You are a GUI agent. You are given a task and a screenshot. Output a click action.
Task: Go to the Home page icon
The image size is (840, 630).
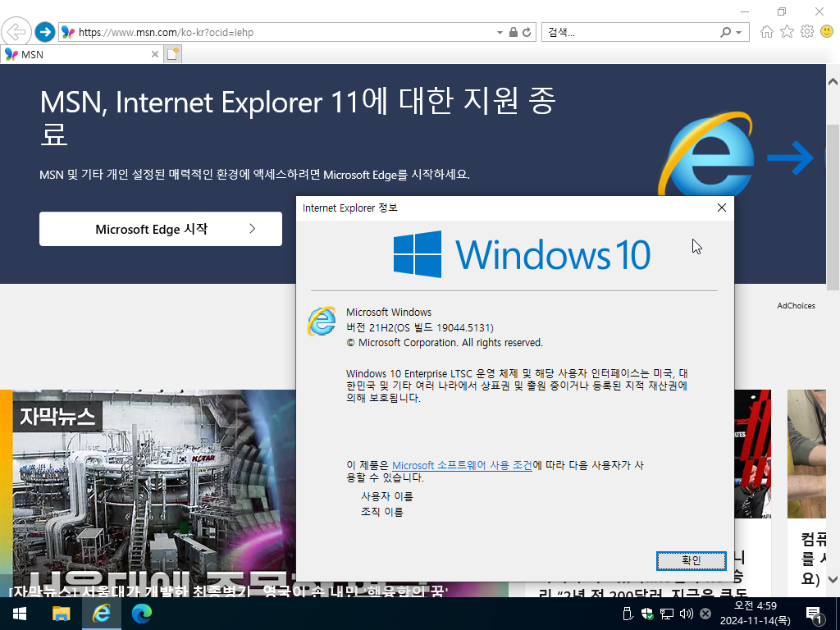coord(767,32)
